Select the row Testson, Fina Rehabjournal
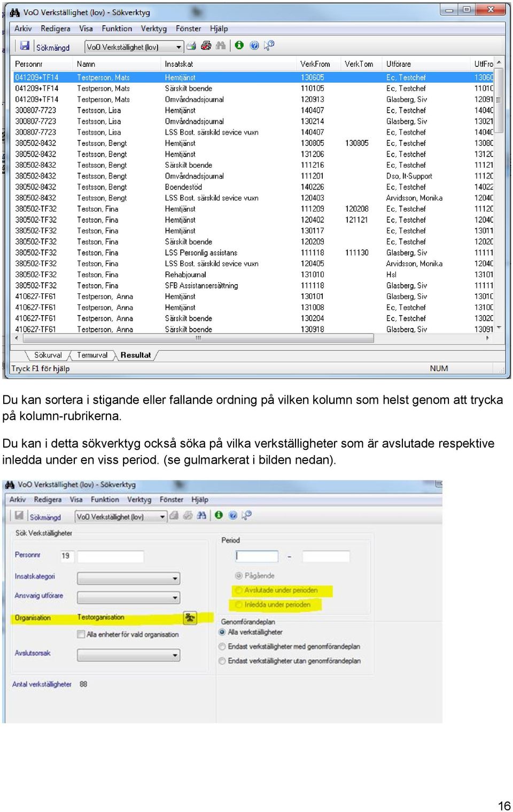The height and width of the screenshot is (812, 513). 253,275
